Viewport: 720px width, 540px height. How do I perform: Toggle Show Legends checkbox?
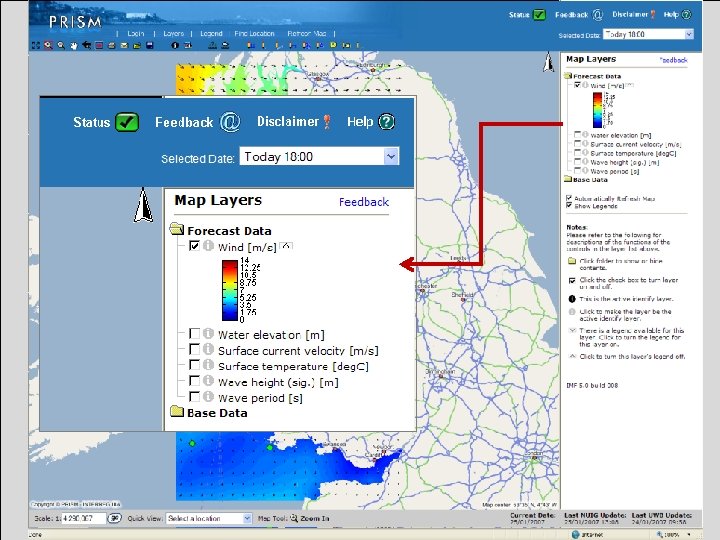pyautogui.click(x=569, y=206)
